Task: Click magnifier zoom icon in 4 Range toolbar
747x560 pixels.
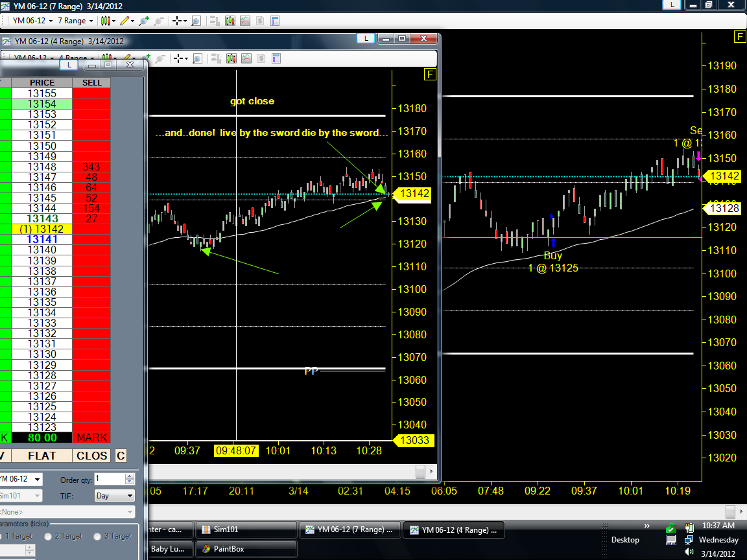Action: click(197, 58)
